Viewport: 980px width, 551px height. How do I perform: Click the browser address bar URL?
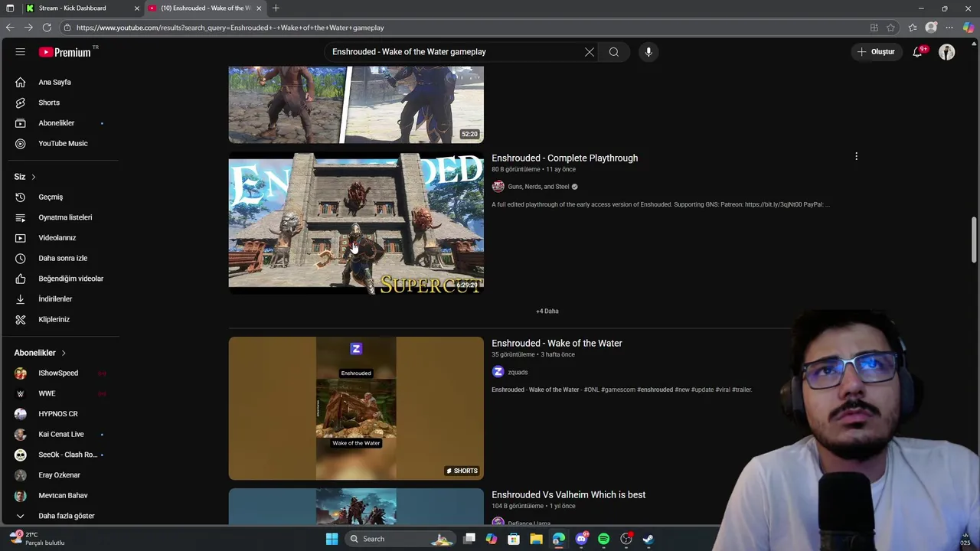230,28
